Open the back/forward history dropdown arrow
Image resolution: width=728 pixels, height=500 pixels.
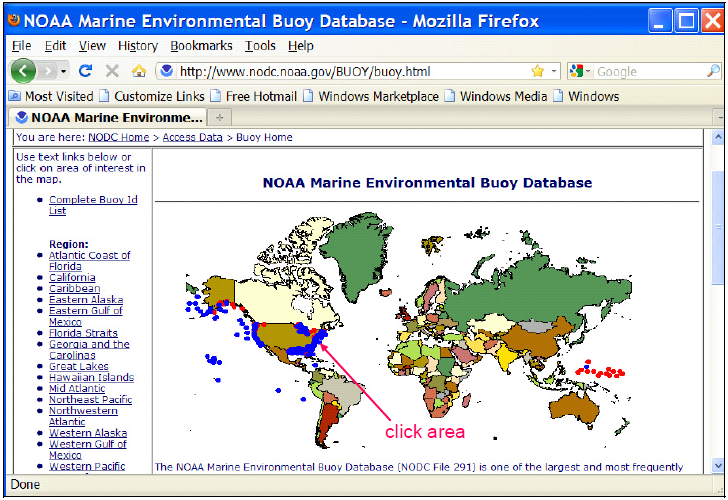click(x=63, y=71)
